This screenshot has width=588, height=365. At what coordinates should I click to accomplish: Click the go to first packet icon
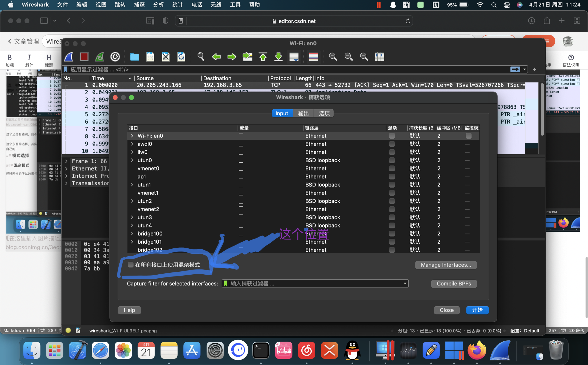click(263, 57)
